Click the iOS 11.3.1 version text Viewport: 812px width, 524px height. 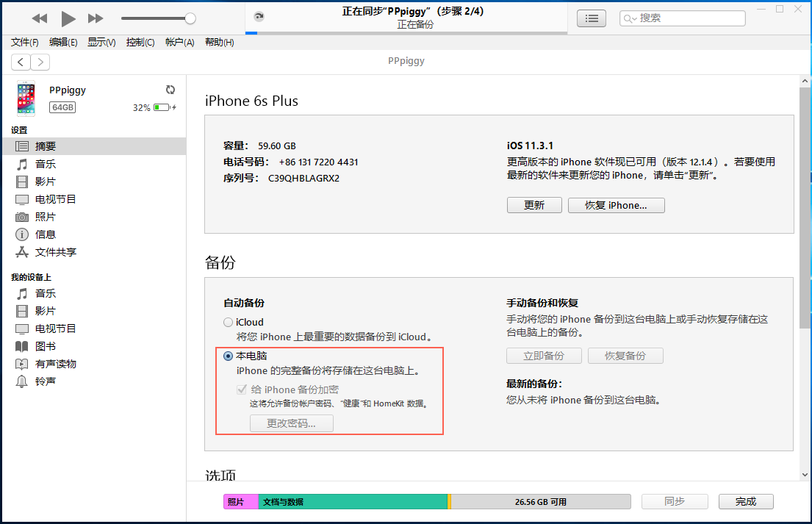(x=530, y=146)
